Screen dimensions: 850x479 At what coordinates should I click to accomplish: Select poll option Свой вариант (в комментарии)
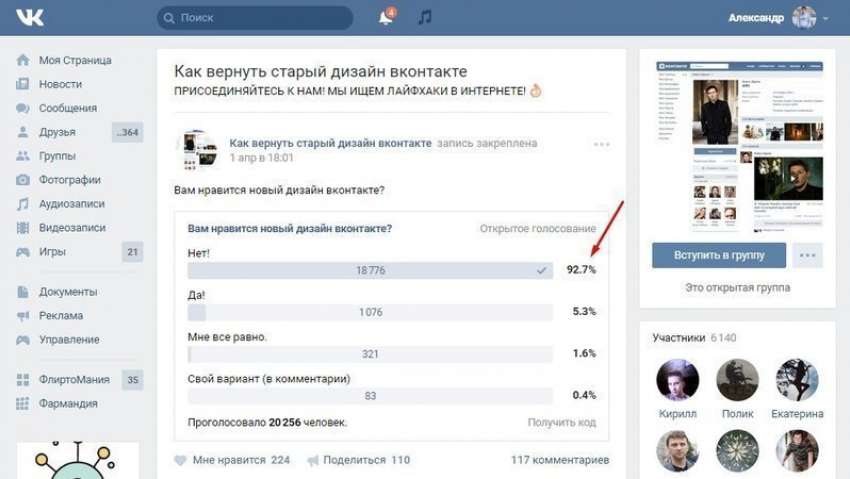point(370,396)
